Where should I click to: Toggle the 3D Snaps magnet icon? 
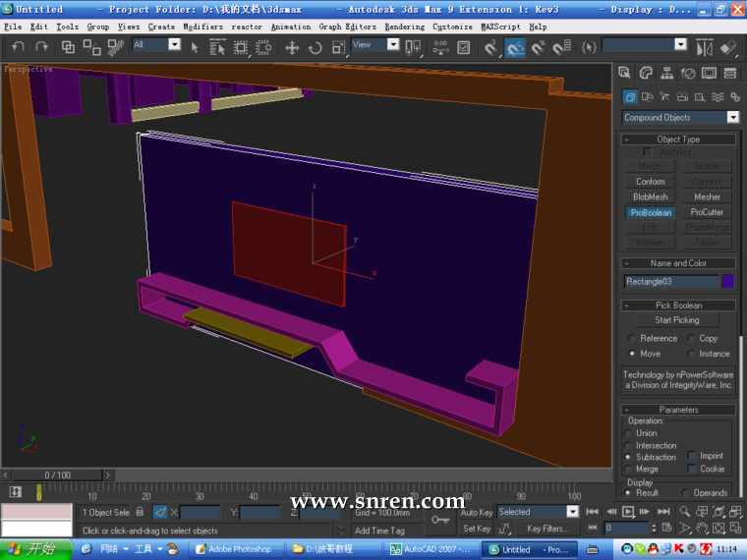490,47
